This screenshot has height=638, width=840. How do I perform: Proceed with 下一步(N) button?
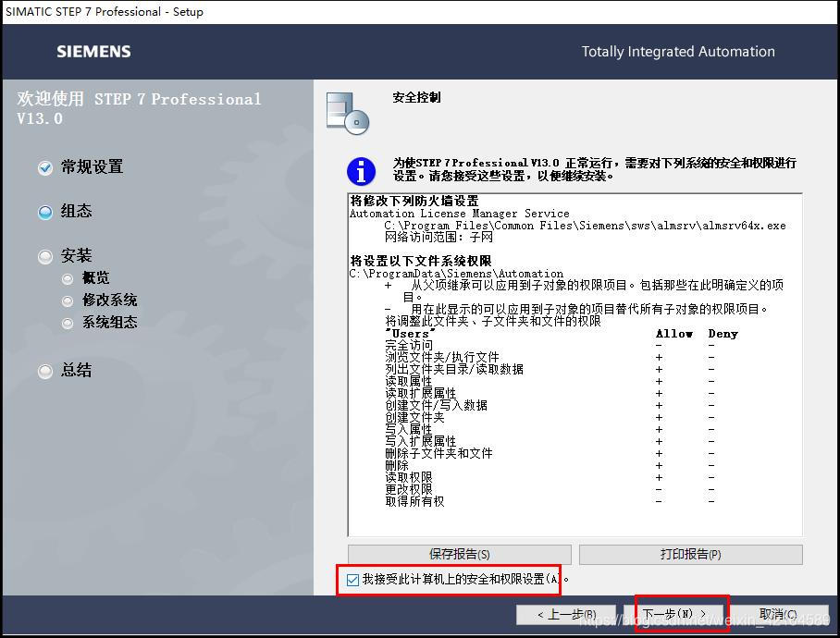(673, 614)
